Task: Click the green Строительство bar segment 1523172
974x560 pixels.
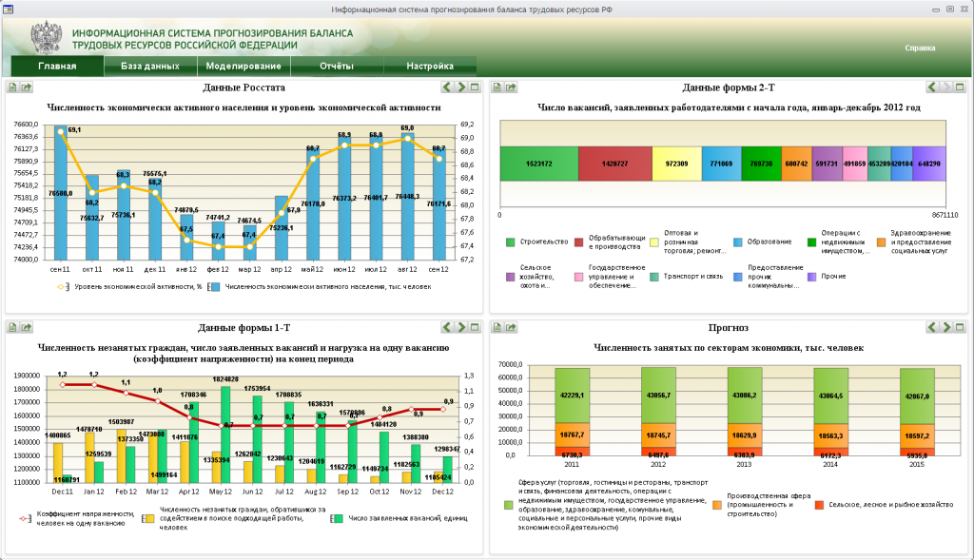Action: pyautogui.click(x=538, y=164)
